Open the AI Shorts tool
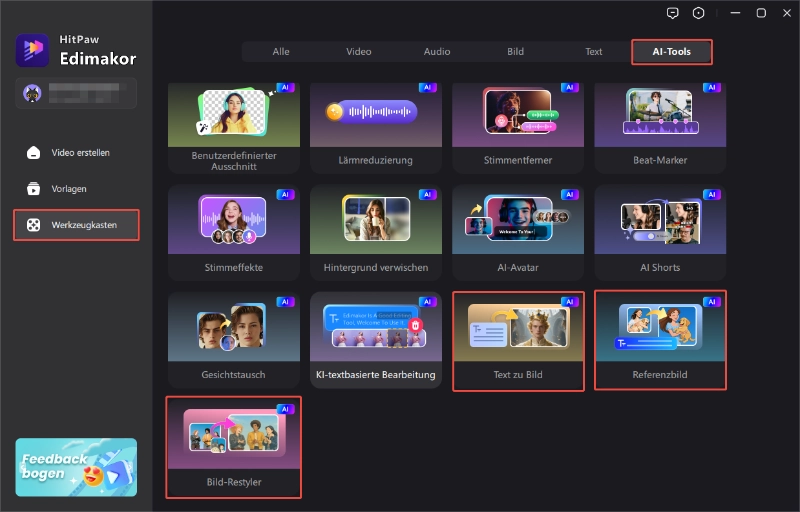This screenshot has height=512, width=800. pos(660,233)
